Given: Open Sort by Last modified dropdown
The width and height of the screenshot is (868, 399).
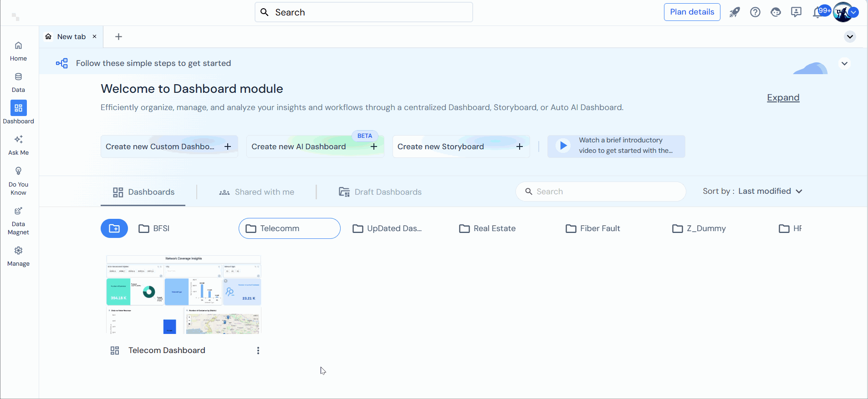Looking at the screenshot, I should click(x=752, y=192).
